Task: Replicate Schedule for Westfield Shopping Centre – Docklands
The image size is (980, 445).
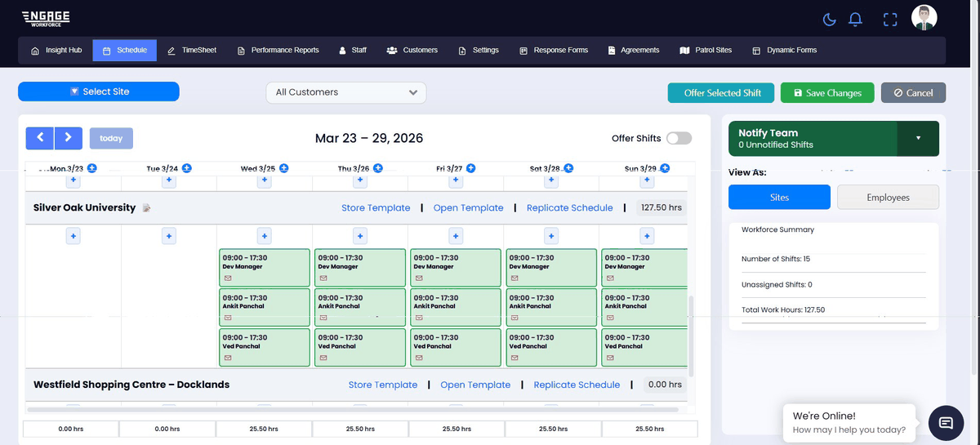Action: coord(577,385)
